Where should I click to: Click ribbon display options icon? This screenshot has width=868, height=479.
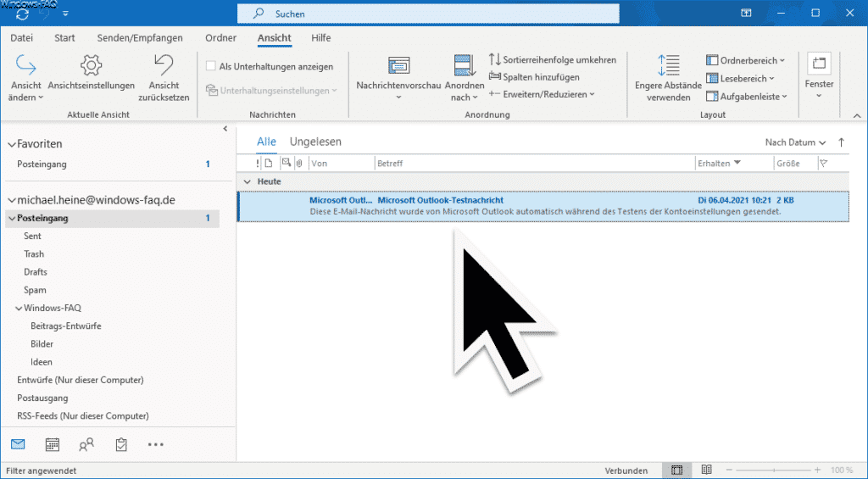747,14
